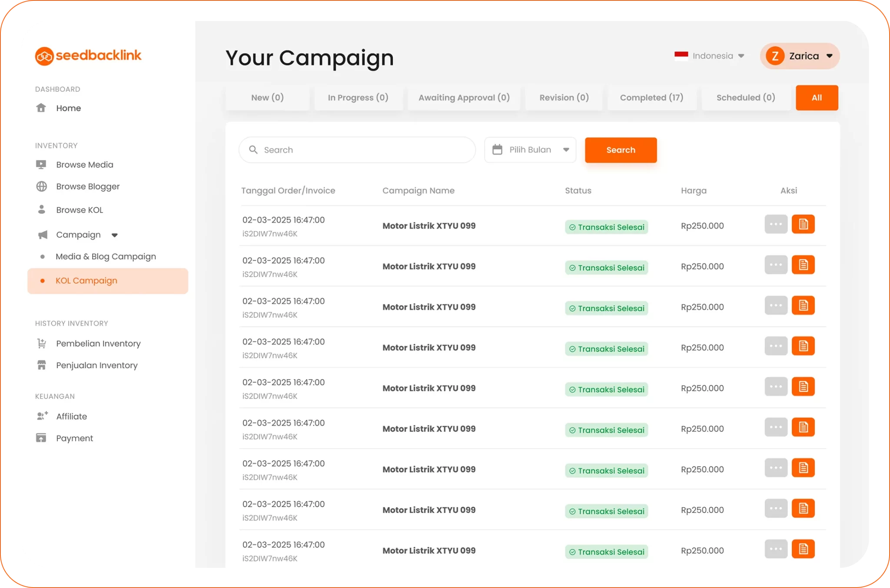The image size is (890, 588).
Task: Open Home via the house icon
Action: 41,108
